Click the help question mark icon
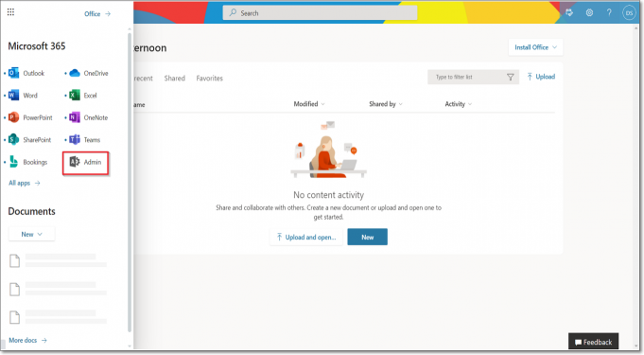The width and height of the screenshot is (644, 355). click(x=609, y=12)
